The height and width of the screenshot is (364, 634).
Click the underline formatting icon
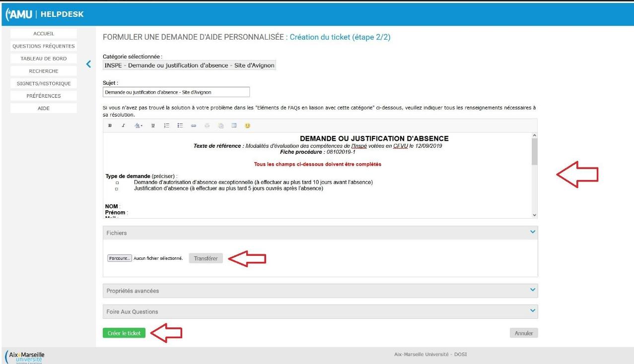pyautogui.click(x=153, y=126)
